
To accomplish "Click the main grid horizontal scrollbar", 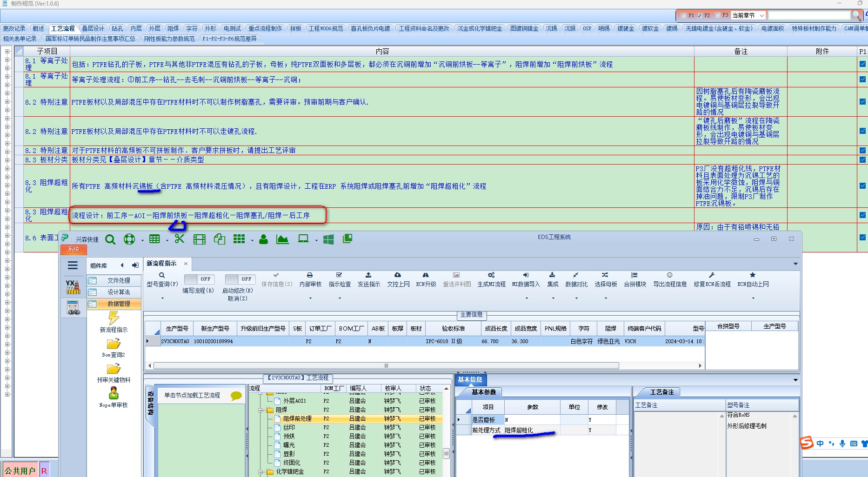I will 386,366.
